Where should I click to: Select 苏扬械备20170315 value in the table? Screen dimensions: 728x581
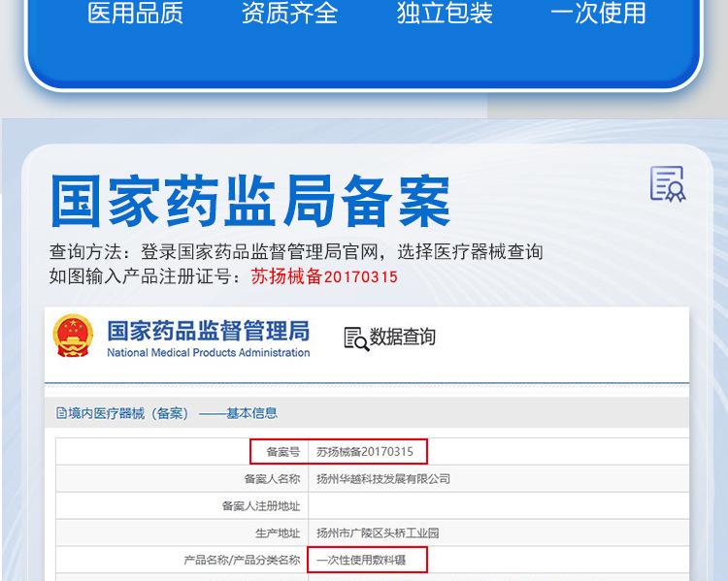(365, 452)
